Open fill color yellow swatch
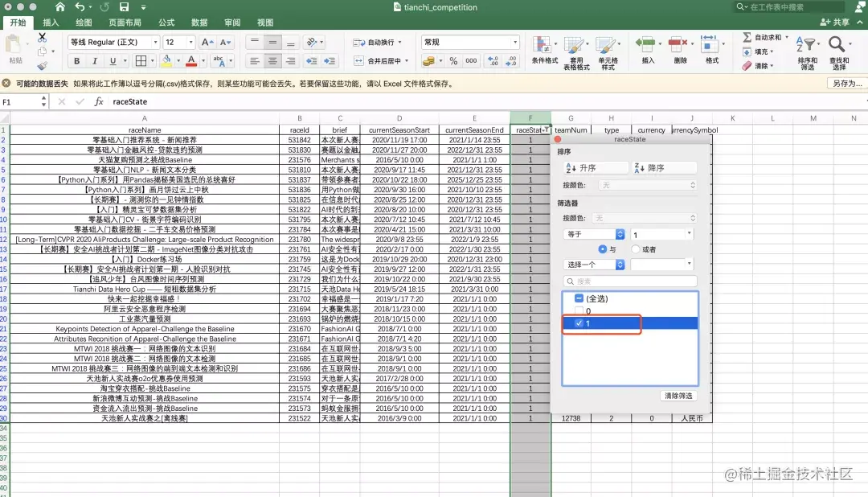Screen dimensions: 868x497 click(166, 61)
